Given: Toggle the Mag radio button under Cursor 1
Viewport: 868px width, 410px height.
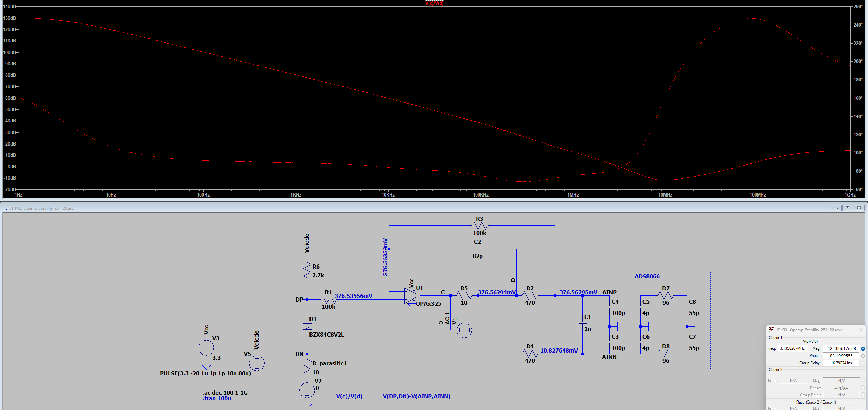Looking at the screenshot, I should [x=862, y=348].
